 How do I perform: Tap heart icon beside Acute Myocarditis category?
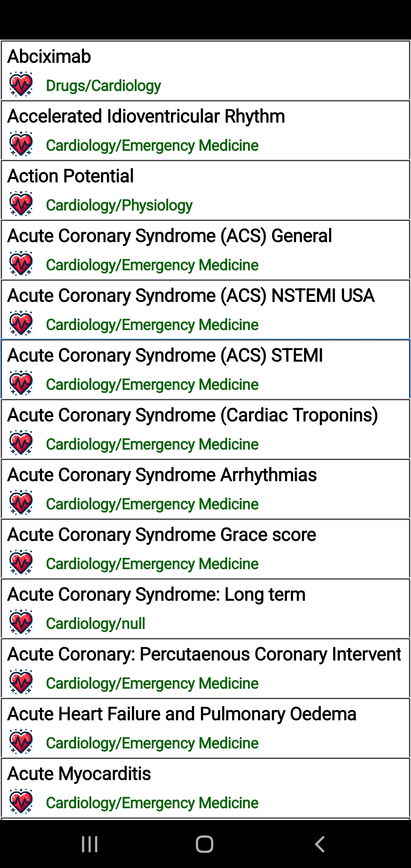(21, 802)
